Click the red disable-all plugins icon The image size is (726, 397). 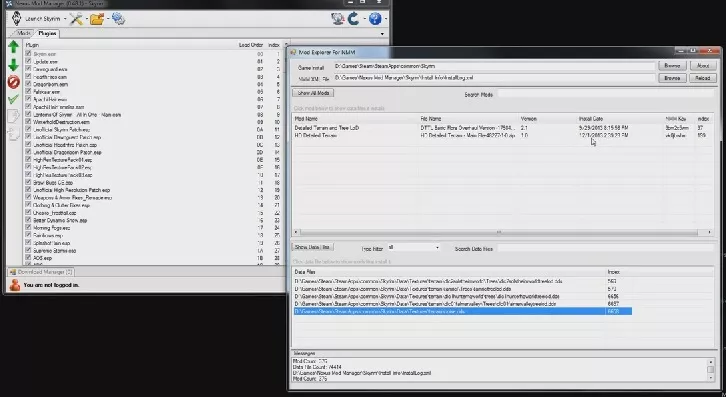[x=13, y=82]
